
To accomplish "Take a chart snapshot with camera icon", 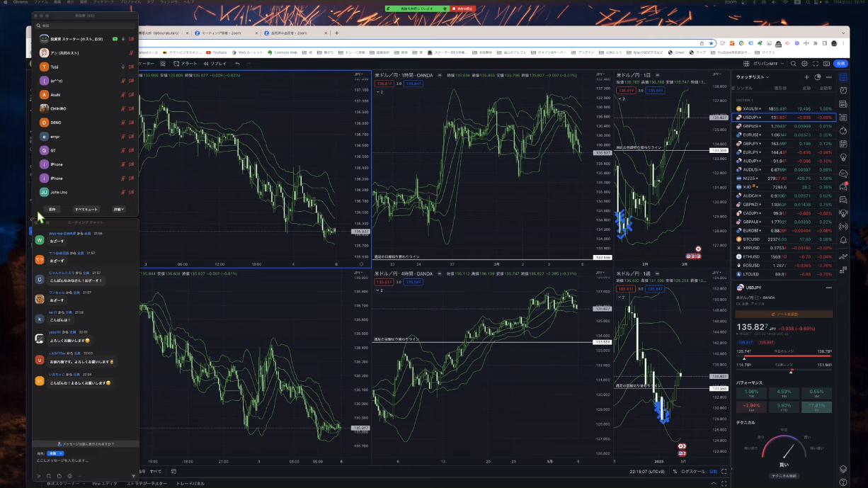I will point(826,64).
